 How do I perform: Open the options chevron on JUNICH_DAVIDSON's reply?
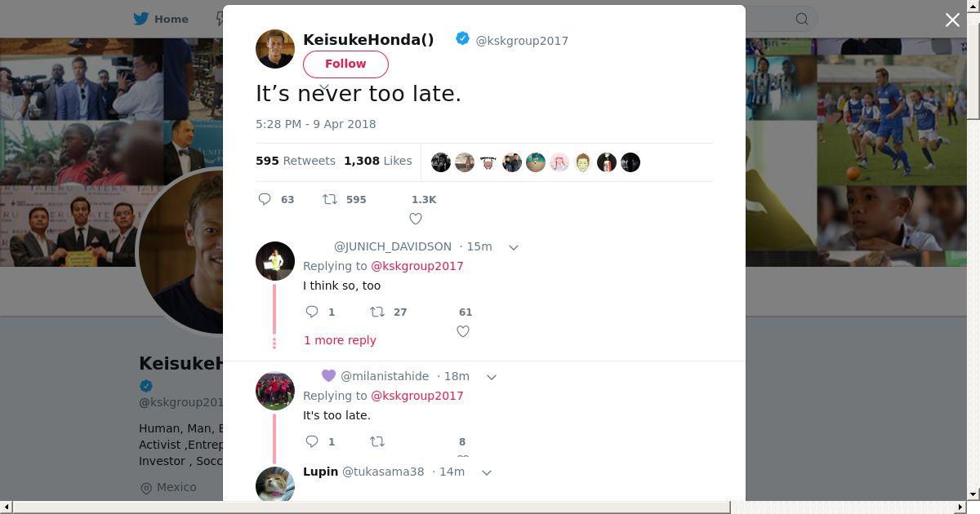pyautogui.click(x=514, y=247)
